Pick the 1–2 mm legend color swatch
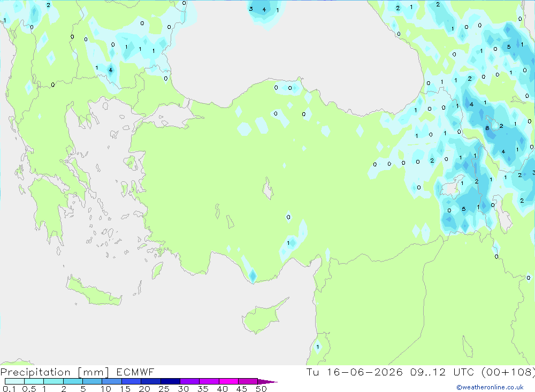The image size is (535, 392). click(x=53, y=381)
